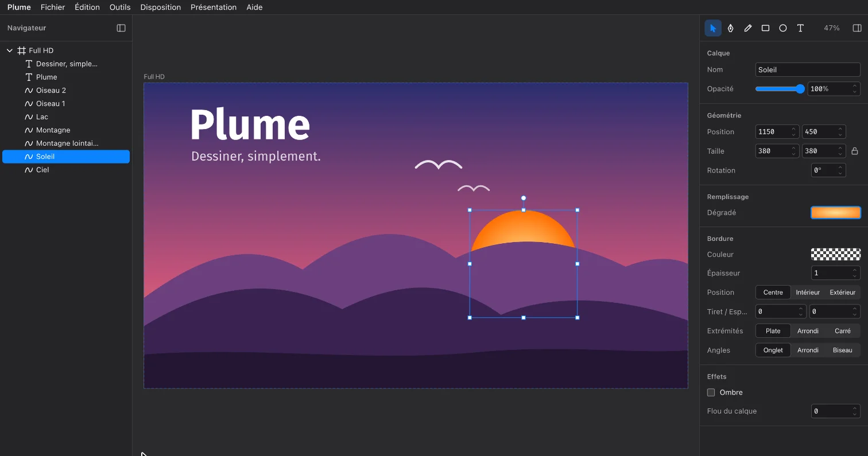This screenshot has width=868, height=456.
Task: Set border position to Intérieur
Action: 808,293
